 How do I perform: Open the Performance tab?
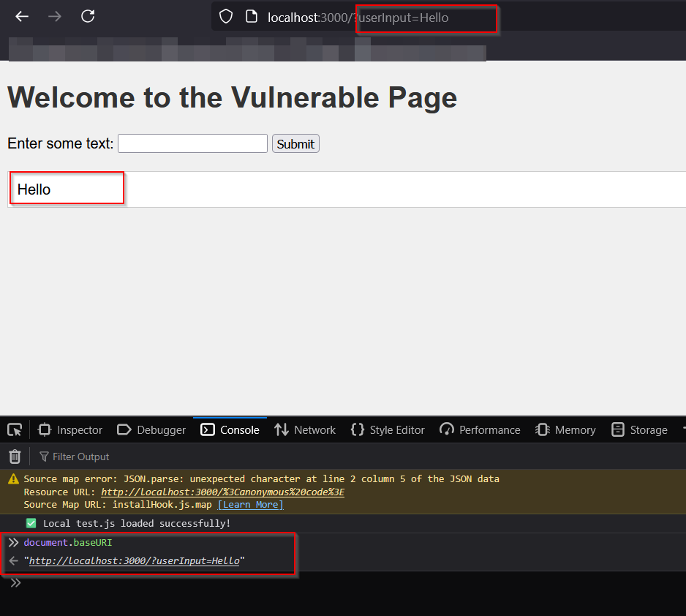click(x=480, y=430)
